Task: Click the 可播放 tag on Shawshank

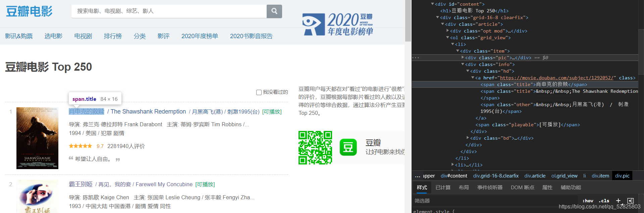Action: 272,112
